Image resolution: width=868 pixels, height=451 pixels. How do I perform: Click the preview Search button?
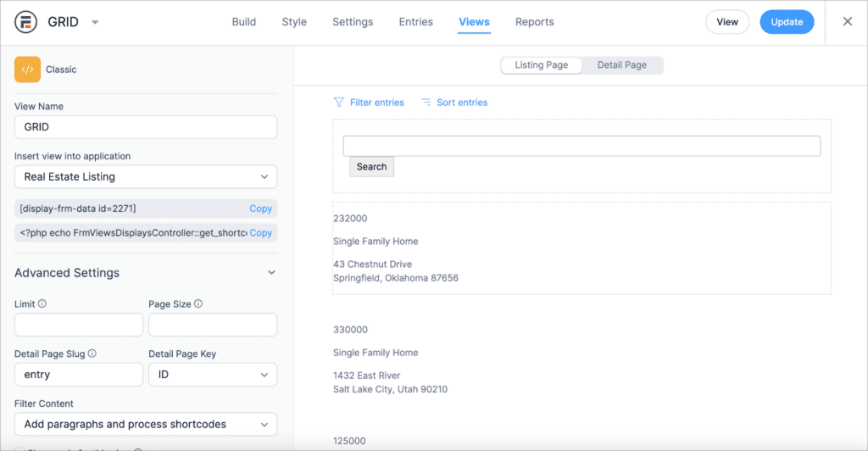(371, 166)
